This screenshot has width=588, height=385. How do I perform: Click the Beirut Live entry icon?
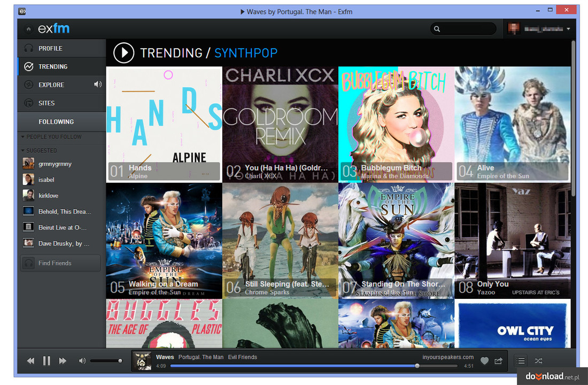pyautogui.click(x=28, y=227)
